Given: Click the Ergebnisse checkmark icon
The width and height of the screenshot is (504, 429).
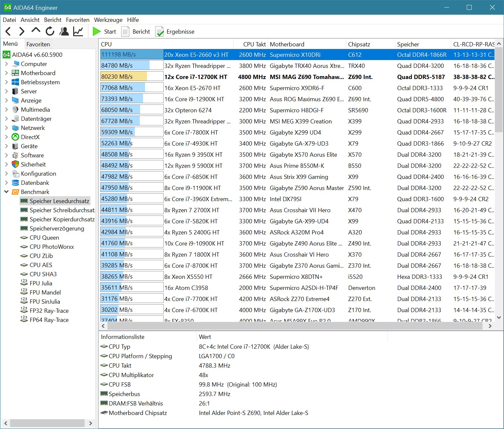Looking at the screenshot, I should 159,31.
